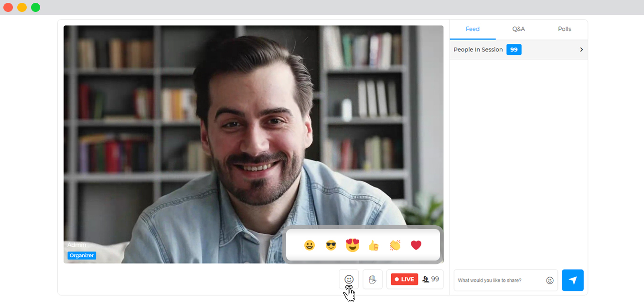
Task: Switch to the Feed tab
Action: tap(472, 29)
